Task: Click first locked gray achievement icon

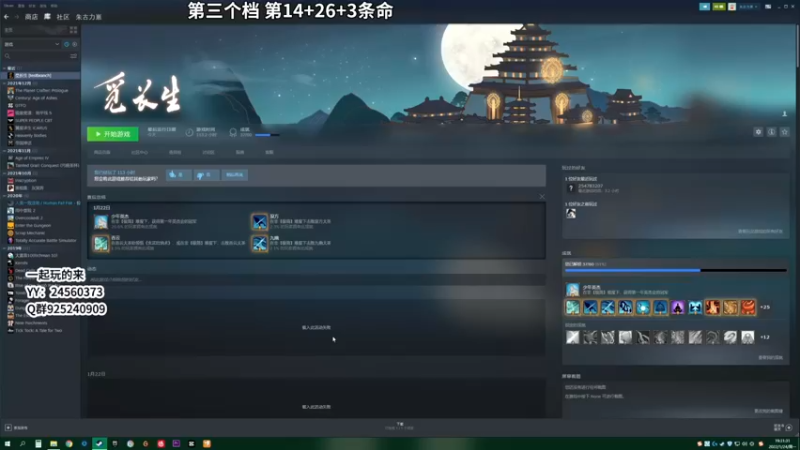Action: (572, 337)
